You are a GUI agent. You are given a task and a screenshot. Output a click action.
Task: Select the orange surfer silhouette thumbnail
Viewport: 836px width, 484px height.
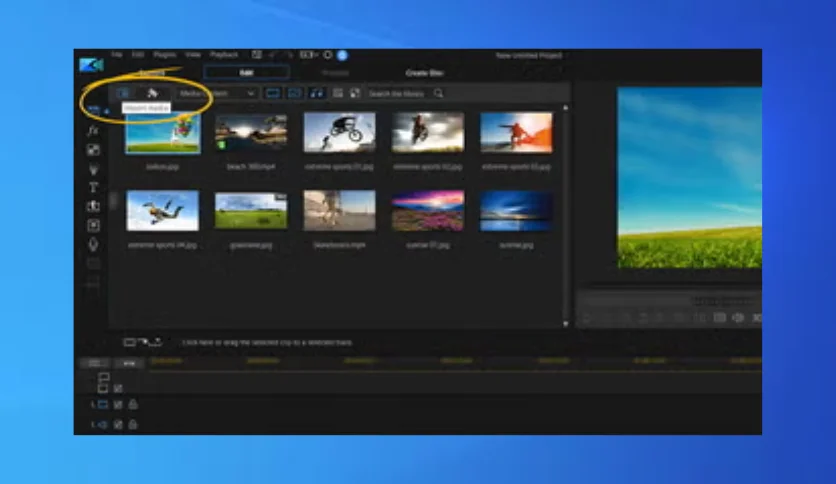click(x=516, y=133)
